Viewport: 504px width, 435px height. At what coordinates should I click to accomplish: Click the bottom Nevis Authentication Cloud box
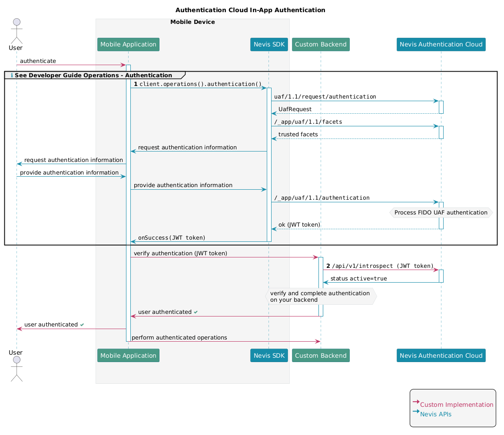click(x=441, y=355)
